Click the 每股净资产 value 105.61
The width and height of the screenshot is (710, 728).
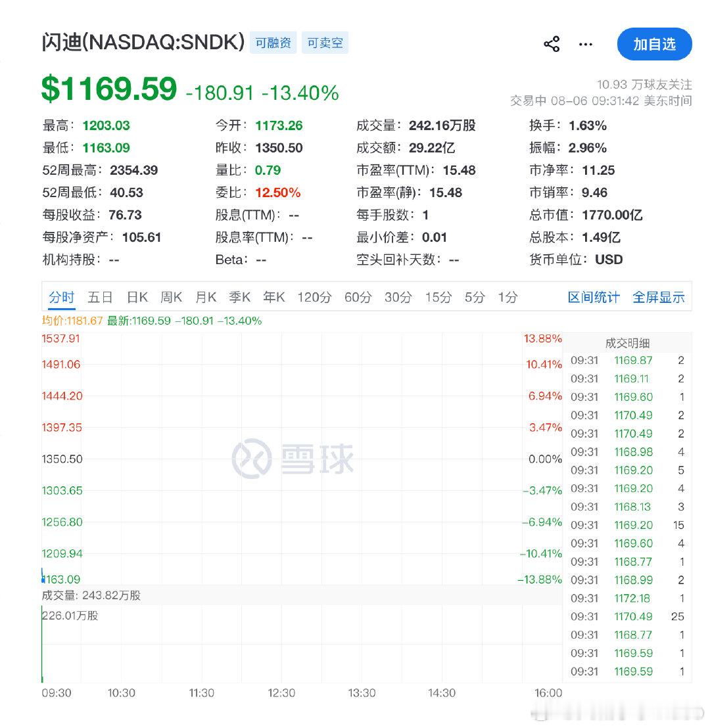[142, 237]
